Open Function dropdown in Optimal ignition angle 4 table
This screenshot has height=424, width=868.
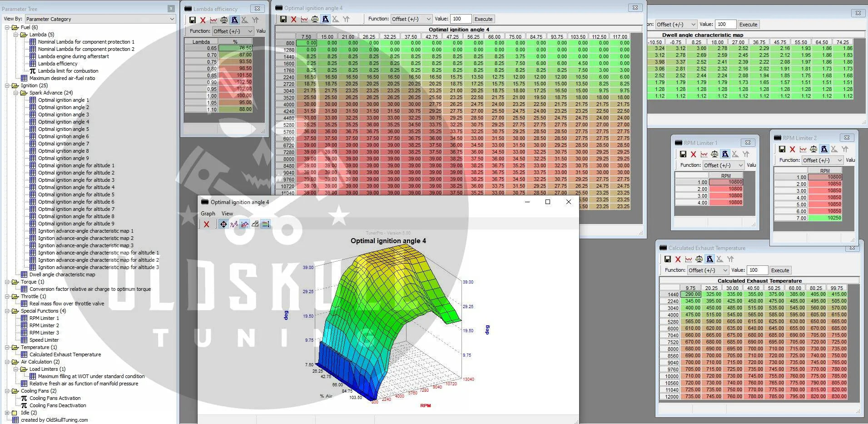click(411, 19)
